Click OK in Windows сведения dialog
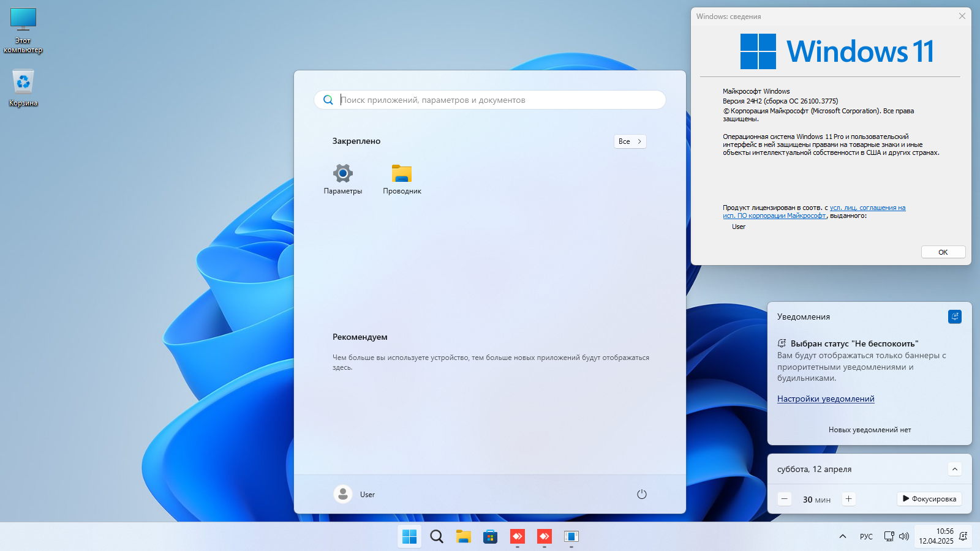This screenshot has height=551, width=980. pyautogui.click(x=943, y=252)
